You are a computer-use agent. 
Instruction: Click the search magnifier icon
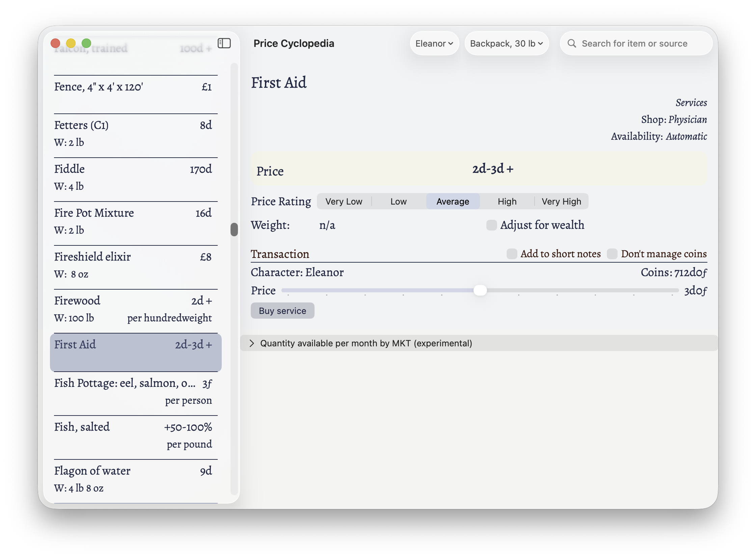point(572,43)
